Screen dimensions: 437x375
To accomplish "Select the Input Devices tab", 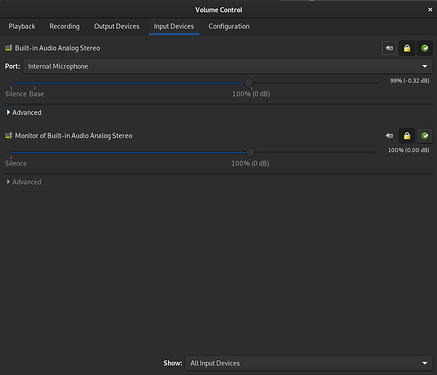I will point(174,26).
